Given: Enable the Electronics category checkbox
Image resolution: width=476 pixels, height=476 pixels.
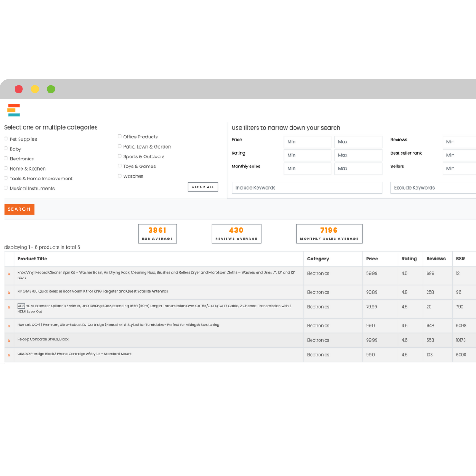Looking at the screenshot, I should (6, 159).
